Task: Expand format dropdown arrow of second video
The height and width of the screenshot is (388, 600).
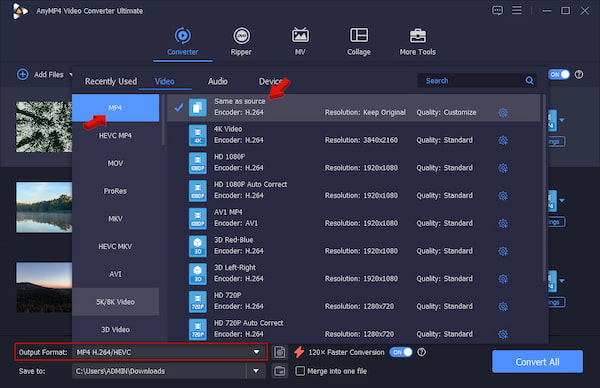Action: point(562,201)
